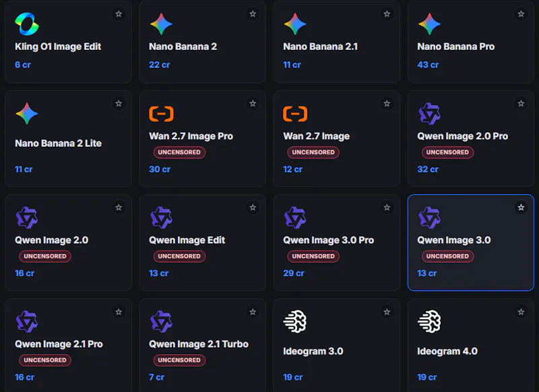Click UNCENSORED badge on Qwen Image Edit
This screenshot has height=392, width=539.
pyautogui.click(x=179, y=257)
